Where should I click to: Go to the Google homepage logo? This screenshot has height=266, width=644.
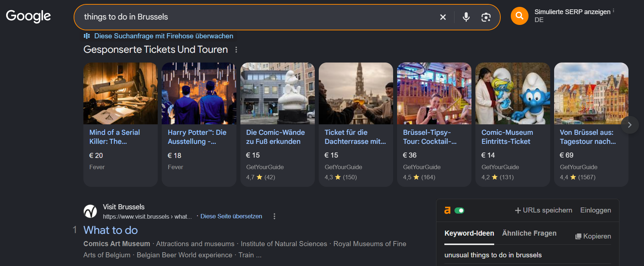point(29,16)
